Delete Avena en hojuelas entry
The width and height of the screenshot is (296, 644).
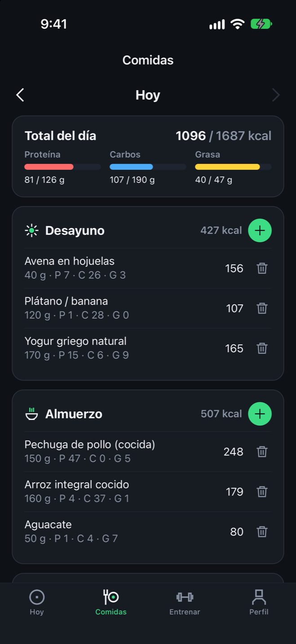pyautogui.click(x=262, y=268)
